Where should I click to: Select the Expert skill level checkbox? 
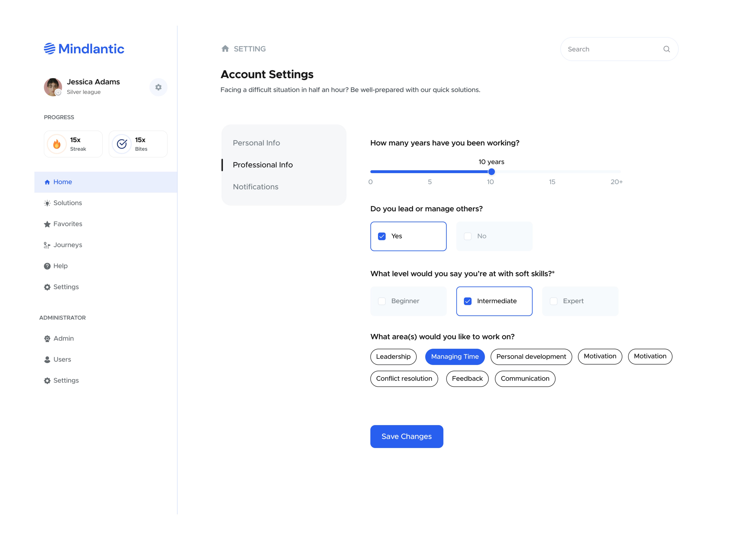point(553,301)
